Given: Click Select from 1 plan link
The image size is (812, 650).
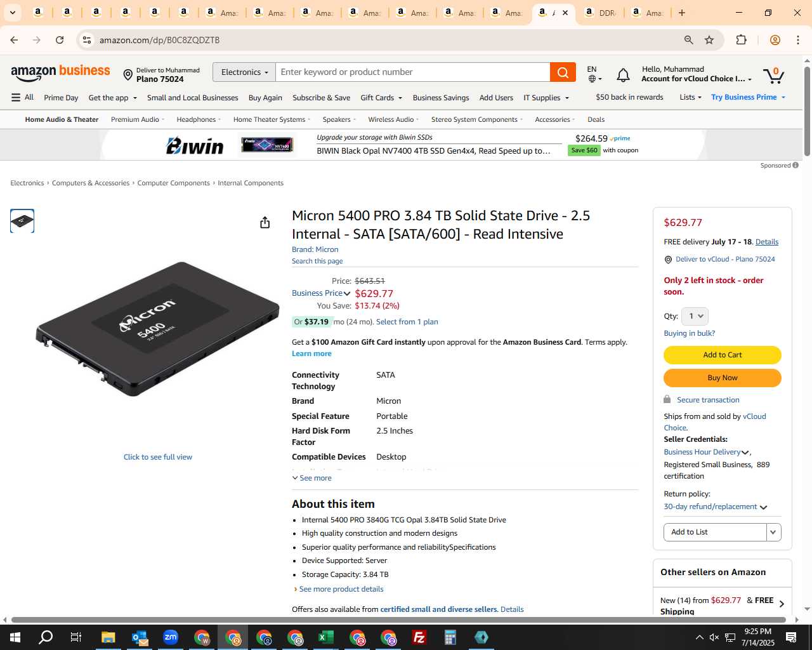Looking at the screenshot, I should point(407,322).
